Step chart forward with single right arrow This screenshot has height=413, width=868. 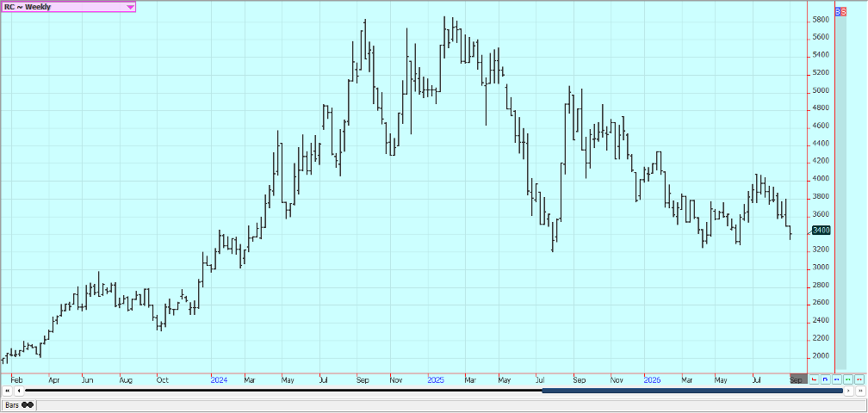tap(849, 391)
